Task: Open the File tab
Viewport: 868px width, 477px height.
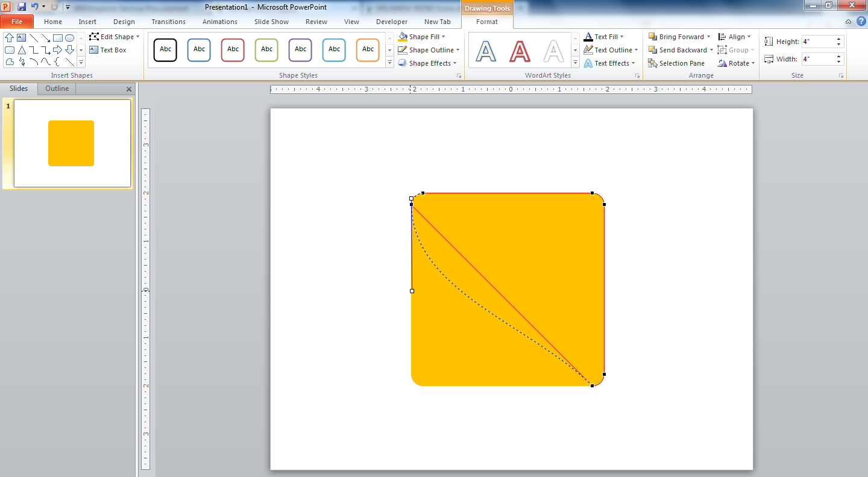Action: tap(16, 22)
